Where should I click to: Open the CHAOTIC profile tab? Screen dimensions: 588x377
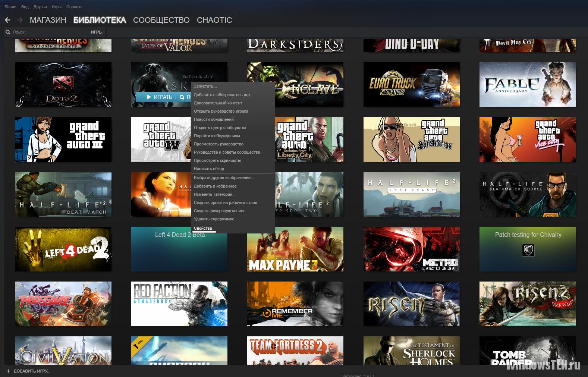click(214, 20)
